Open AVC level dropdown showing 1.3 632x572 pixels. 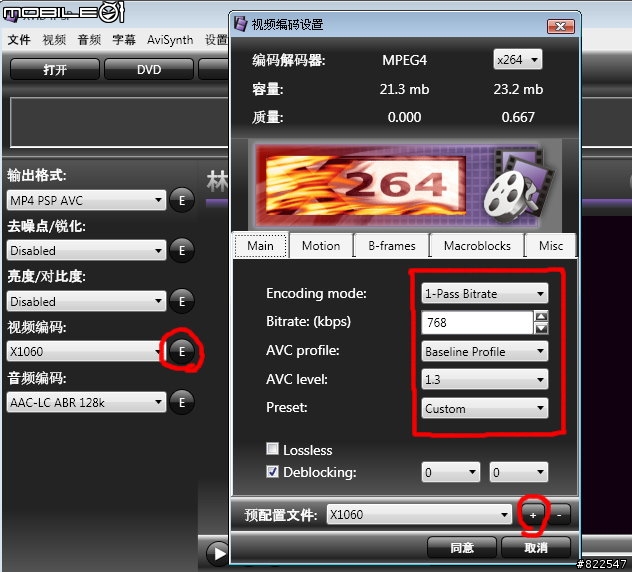pos(484,380)
